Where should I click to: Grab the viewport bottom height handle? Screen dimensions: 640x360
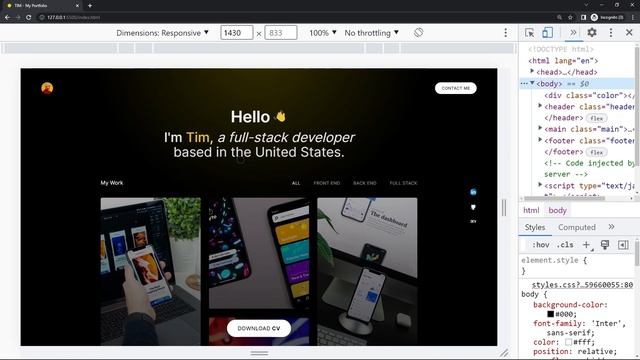pyautogui.click(x=259, y=353)
